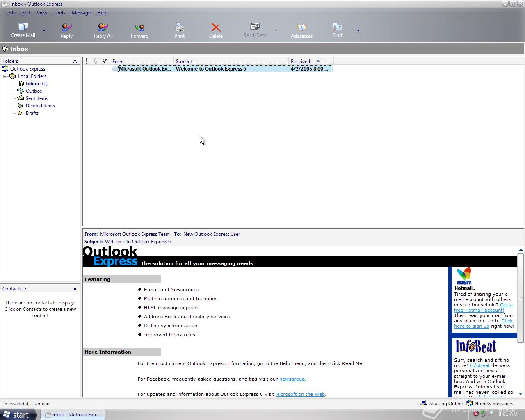The image size is (525, 420).
Task: Click the red security shield tray icon
Action: 476,414
